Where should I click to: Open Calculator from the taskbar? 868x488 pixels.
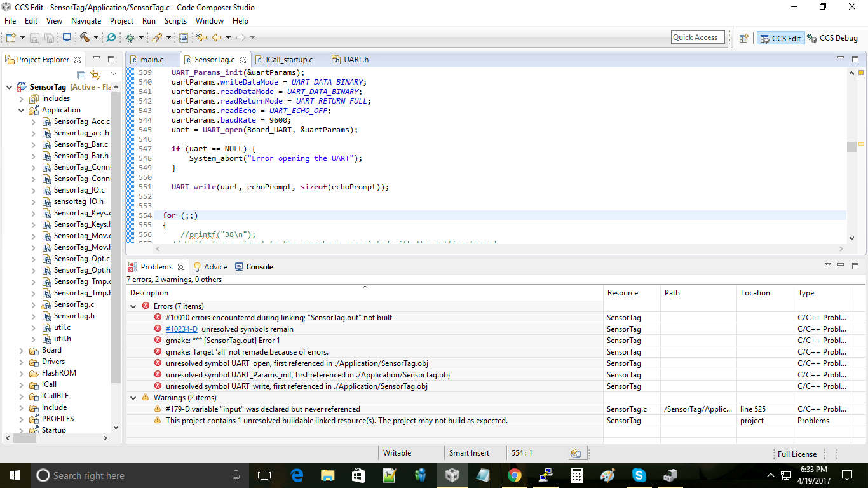coord(576,475)
